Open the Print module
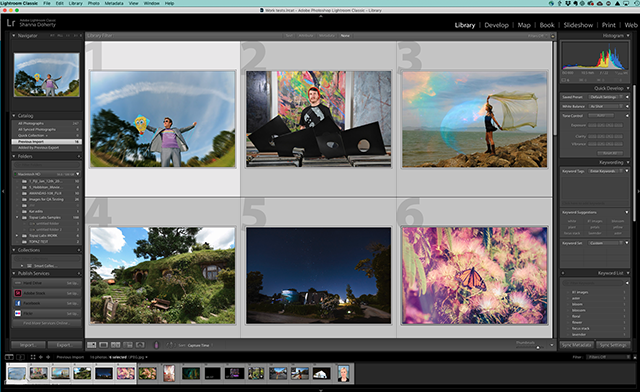The height and width of the screenshot is (392, 640). click(609, 25)
